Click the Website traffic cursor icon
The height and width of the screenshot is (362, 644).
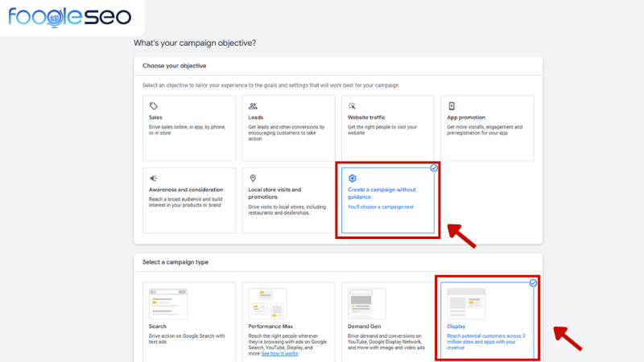coord(352,106)
